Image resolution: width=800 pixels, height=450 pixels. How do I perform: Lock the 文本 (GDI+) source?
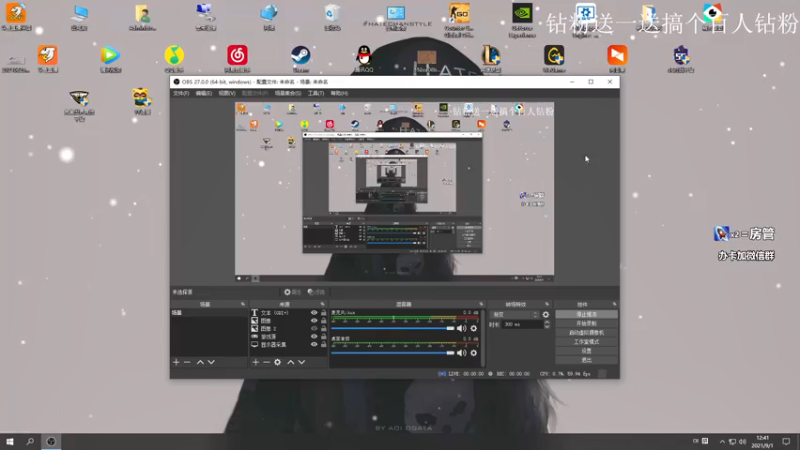pyautogui.click(x=323, y=313)
